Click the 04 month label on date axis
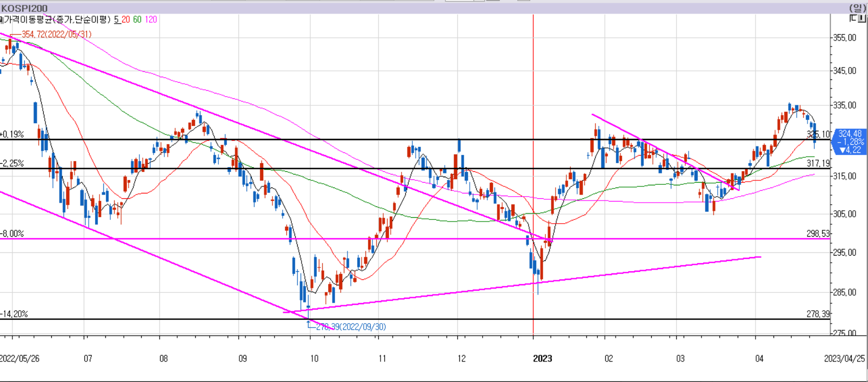This screenshot has width=868, height=382. click(759, 358)
